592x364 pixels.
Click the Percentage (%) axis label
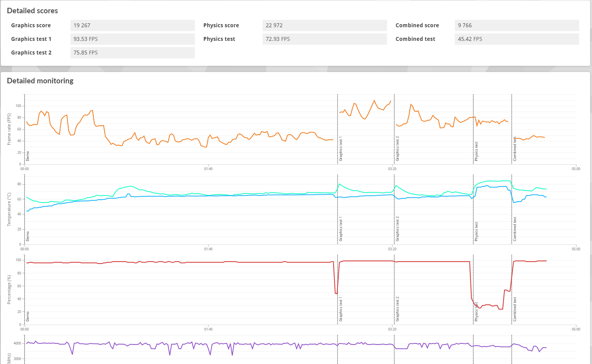tap(9, 290)
